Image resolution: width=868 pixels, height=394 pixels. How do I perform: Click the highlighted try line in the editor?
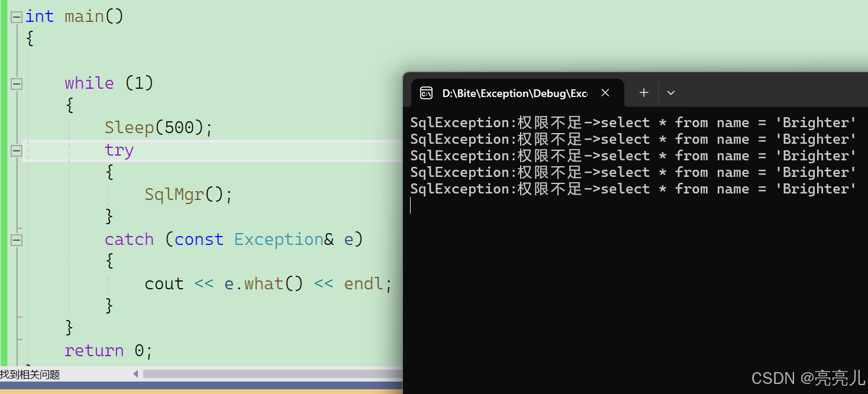(118, 150)
